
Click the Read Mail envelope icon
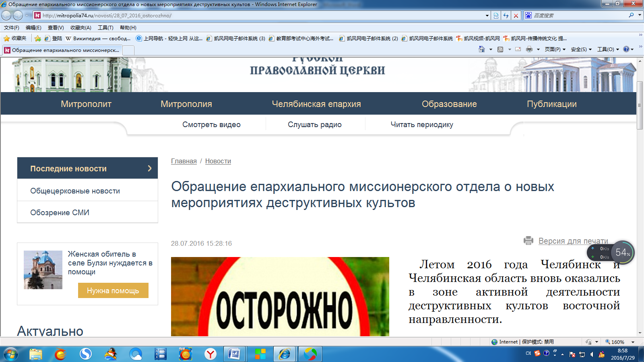pyautogui.click(x=518, y=49)
